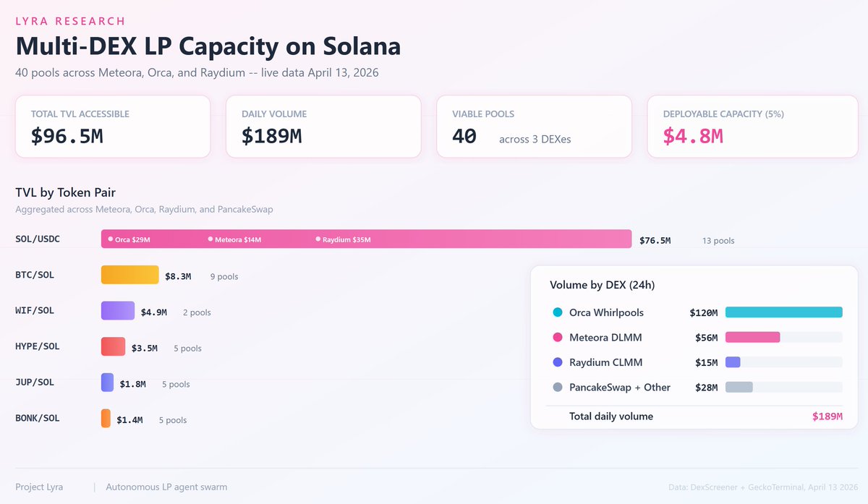
Task: Click the 'Data: DexScreener + GeckoTerminal' footer credit
Action: pos(762,487)
